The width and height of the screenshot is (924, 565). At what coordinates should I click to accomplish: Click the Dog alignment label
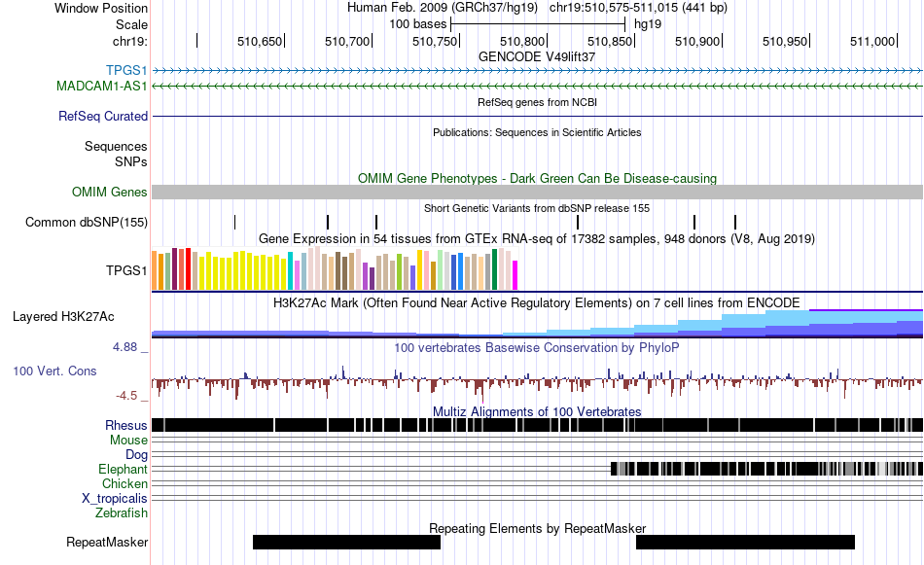(137, 455)
